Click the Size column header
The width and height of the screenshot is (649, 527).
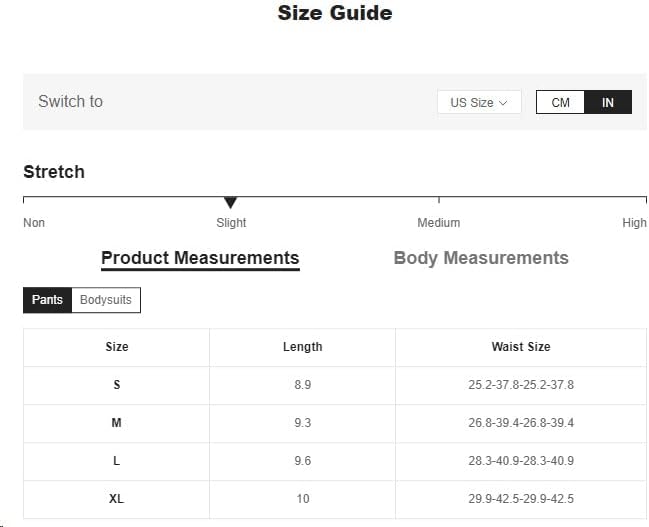[117, 347]
